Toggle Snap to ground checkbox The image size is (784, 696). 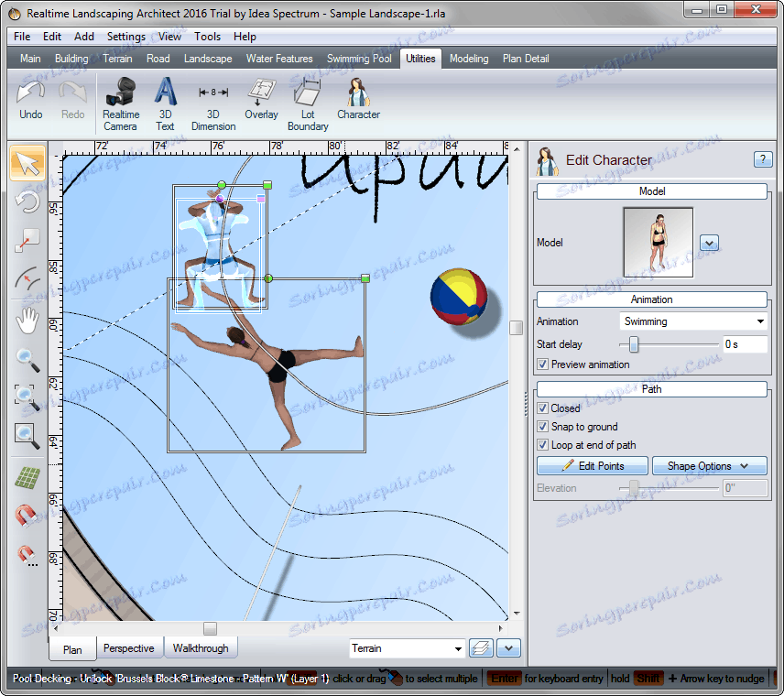[x=542, y=427]
